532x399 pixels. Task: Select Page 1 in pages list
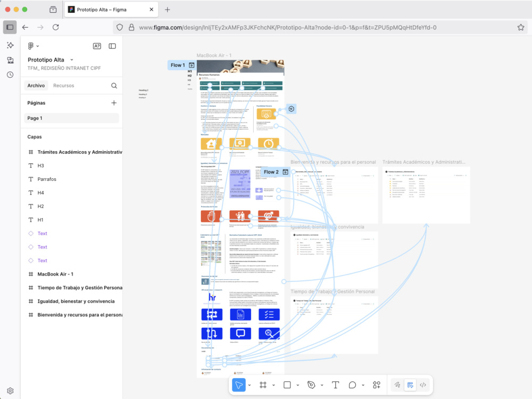tap(72, 118)
